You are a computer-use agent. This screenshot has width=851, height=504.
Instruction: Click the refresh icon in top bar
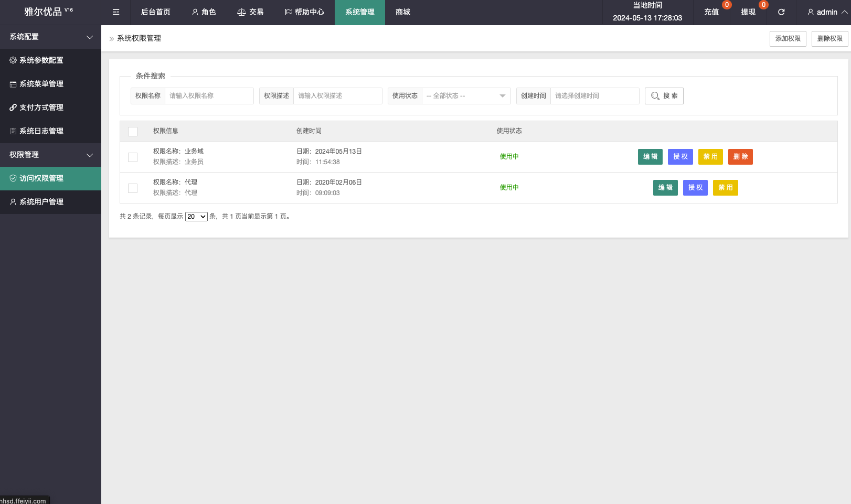(781, 12)
